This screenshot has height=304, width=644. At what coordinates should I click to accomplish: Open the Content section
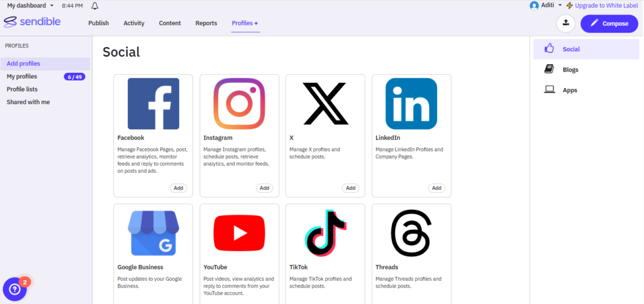point(170,23)
